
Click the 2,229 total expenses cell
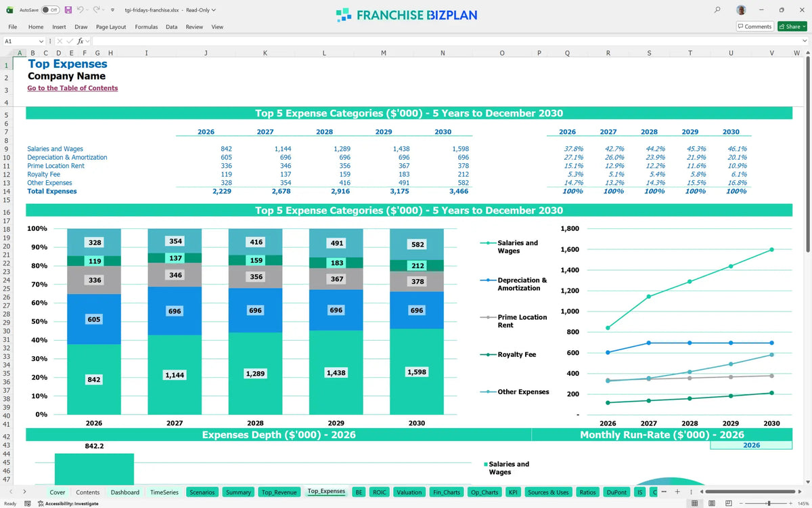223,192
